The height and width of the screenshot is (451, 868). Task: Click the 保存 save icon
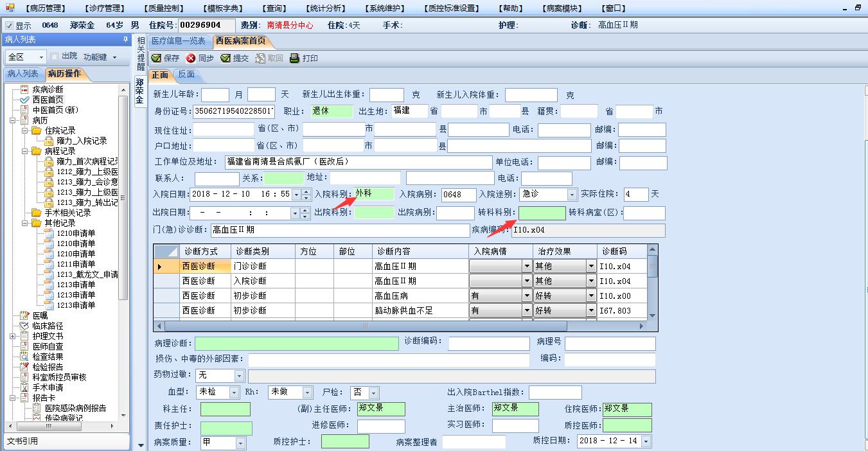[156, 58]
